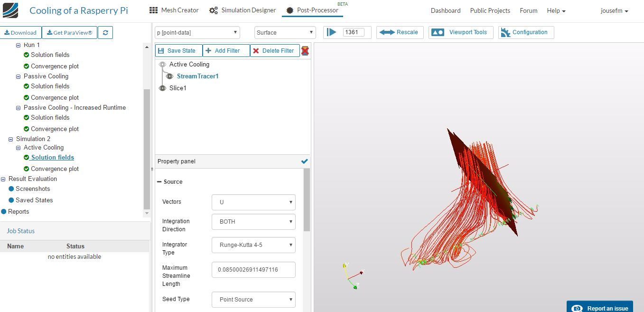Click the play animation icon

[332, 32]
